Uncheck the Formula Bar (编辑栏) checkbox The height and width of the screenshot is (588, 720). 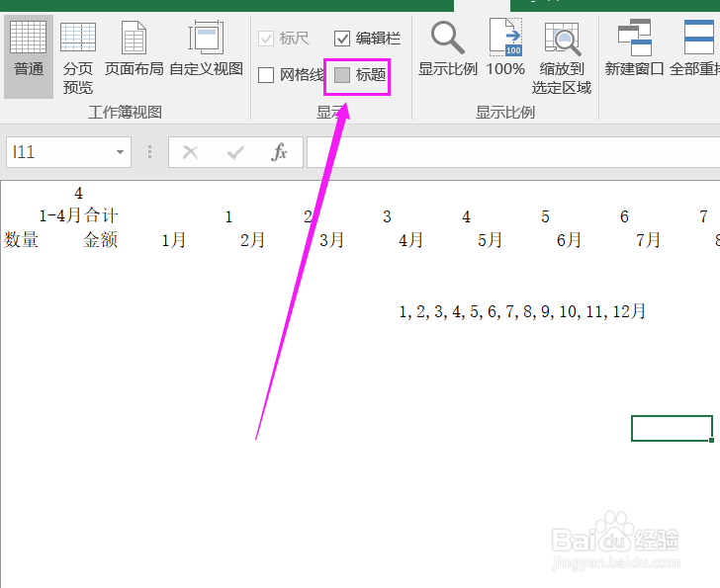click(x=342, y=39)
